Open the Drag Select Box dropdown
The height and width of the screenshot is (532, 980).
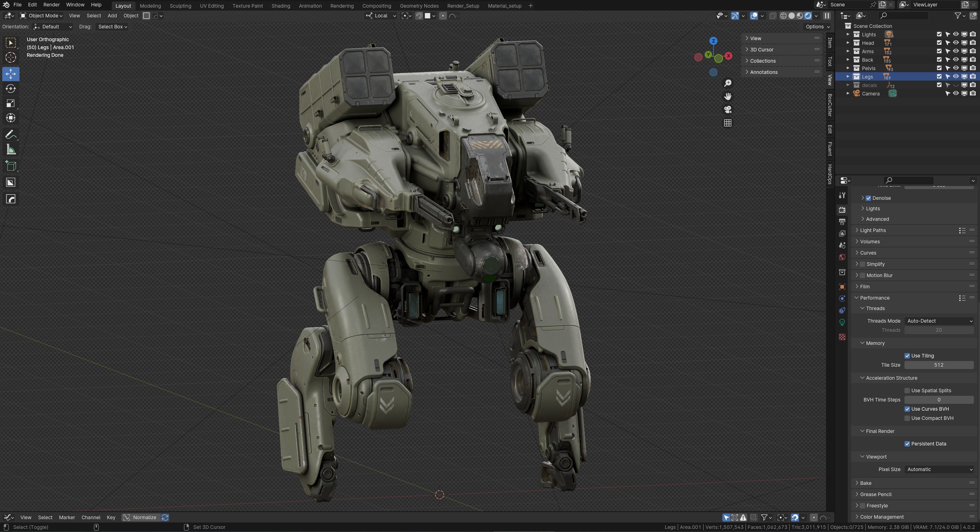pos(112,27)
